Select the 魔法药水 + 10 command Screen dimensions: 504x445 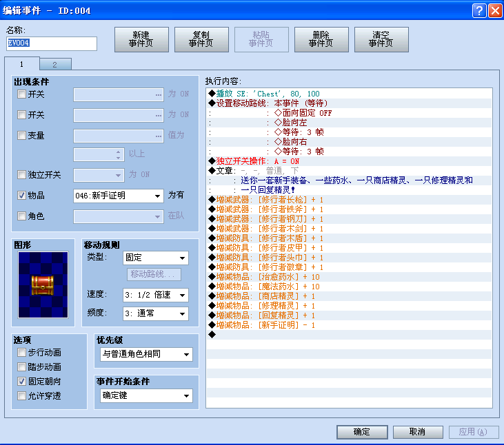[x=349, y=287]
